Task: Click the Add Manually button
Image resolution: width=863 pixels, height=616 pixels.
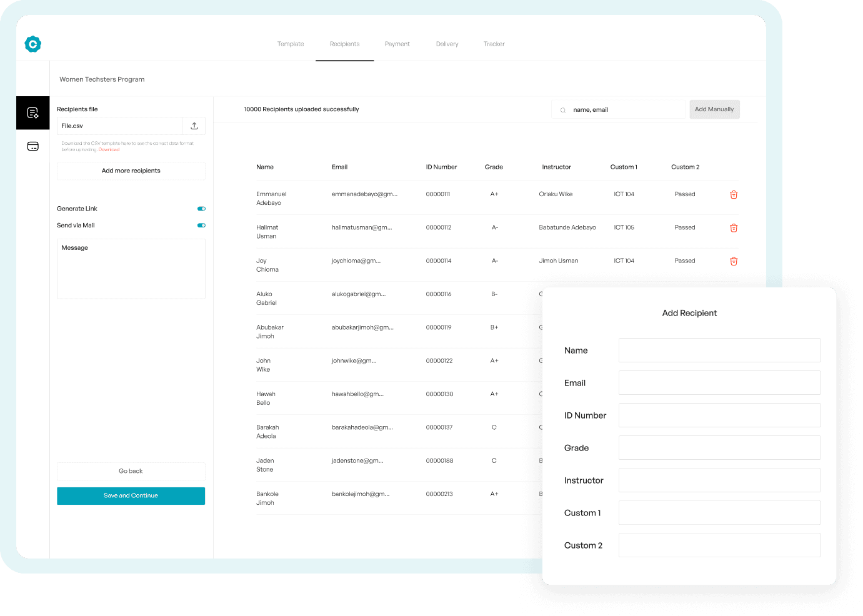Action: pos(714,109)
